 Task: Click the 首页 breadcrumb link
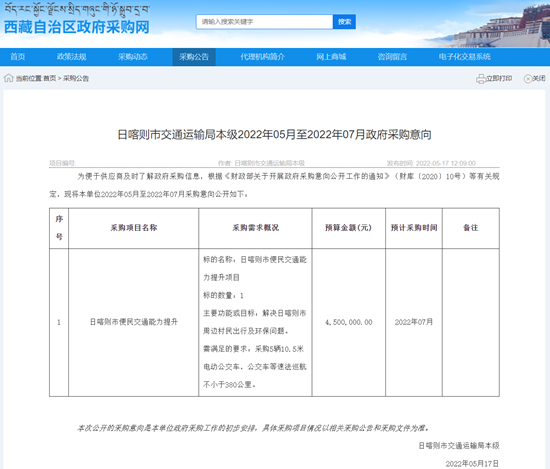tap(50, 78)
